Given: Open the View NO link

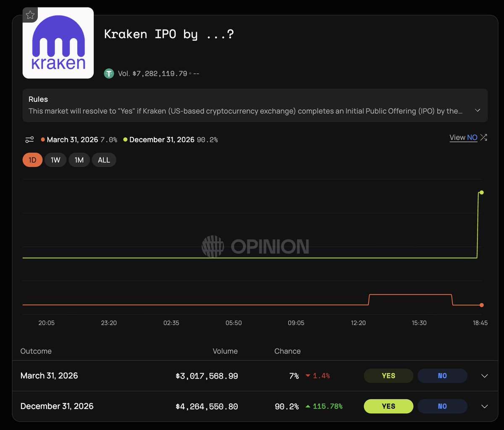Looking at the screenshot, I should coord(463,137).
